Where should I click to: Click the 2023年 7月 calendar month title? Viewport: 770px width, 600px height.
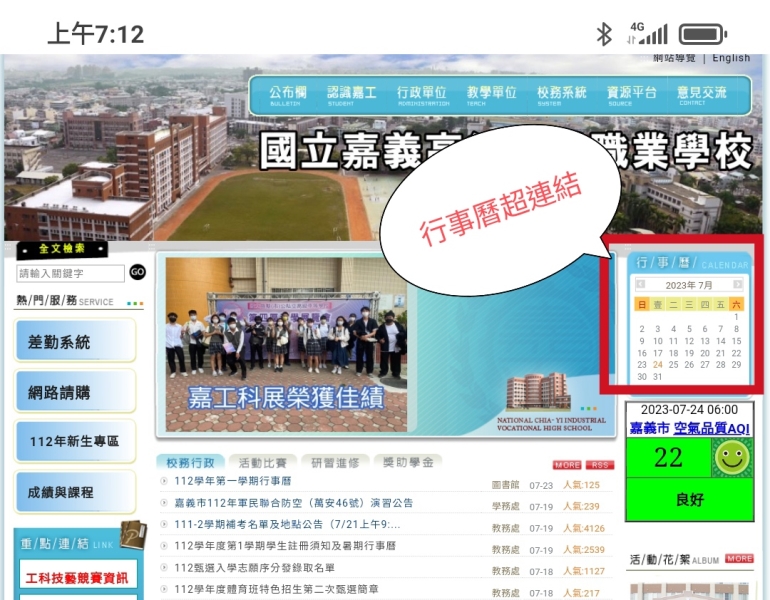689,285
